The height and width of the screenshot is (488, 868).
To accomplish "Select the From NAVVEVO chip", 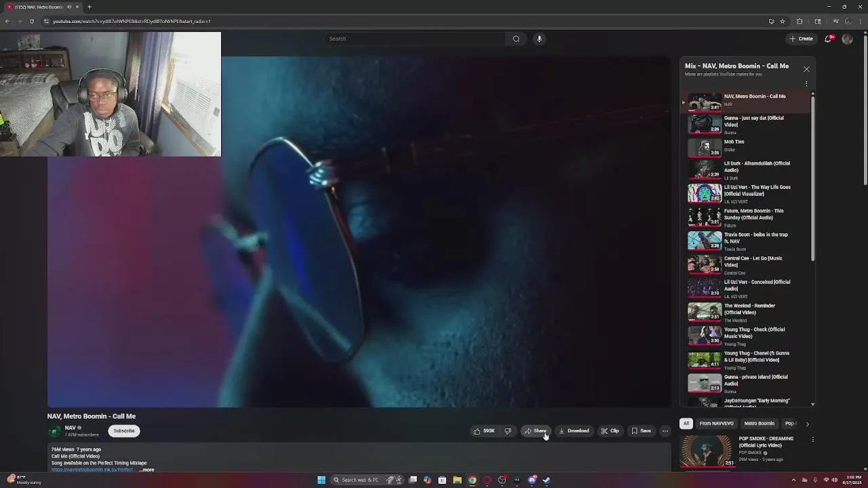I will (x=716, y=424).
